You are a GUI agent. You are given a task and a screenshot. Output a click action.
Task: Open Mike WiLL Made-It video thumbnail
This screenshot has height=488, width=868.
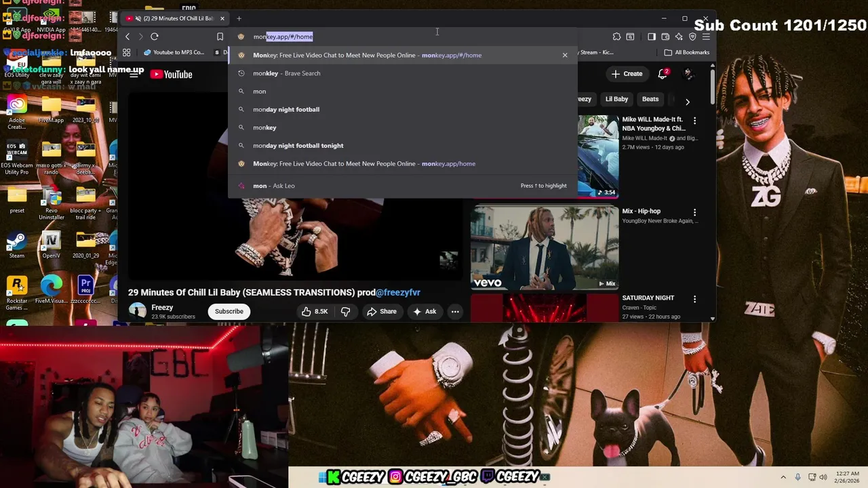597,157
